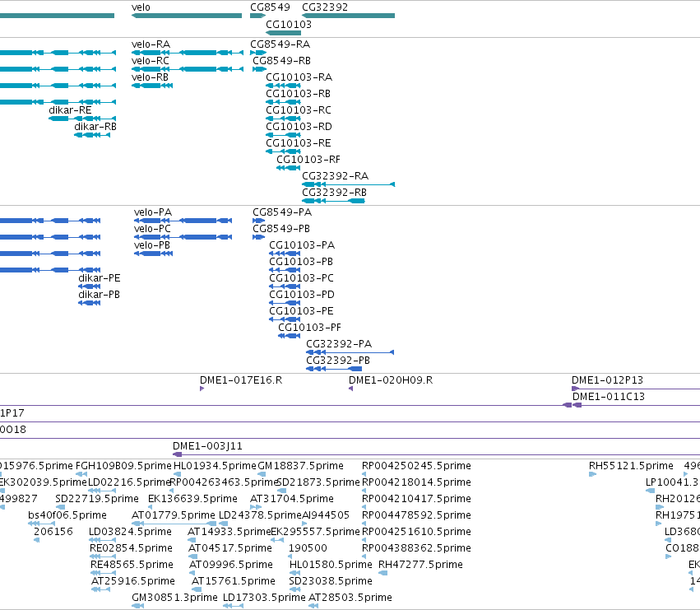Select EK136639.5prime EST label
700x610 pixels.
(192, 499)
